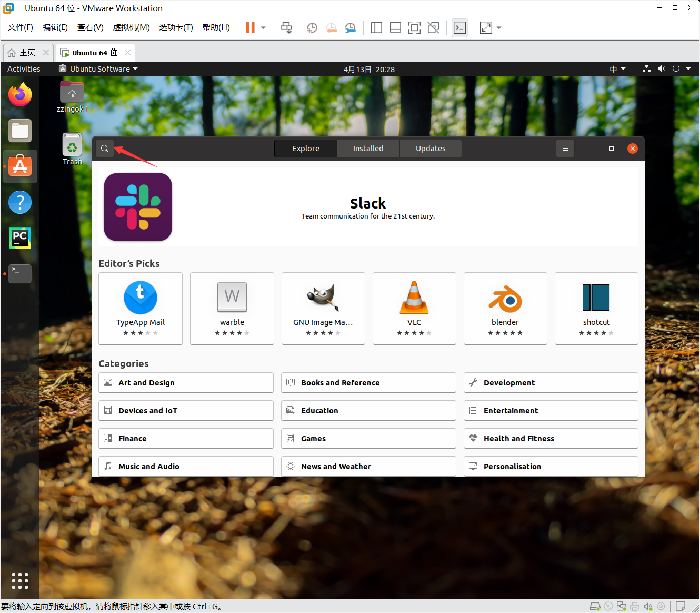This screenshot has width=700, height=613.
Task: Open the 选项卡(T) menu in VMware
Action: (176, 27)
